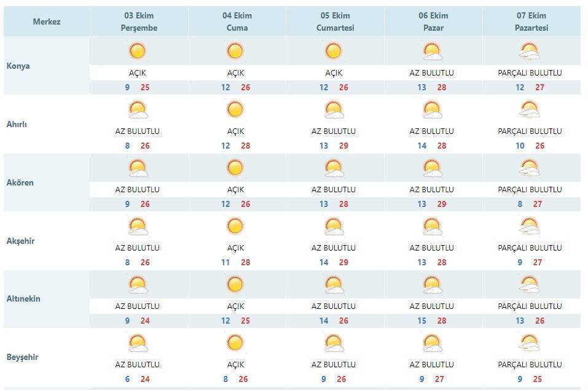The width and height of the screenshot is (588, 390).
Task: Click Konya's weather icon for 06 Ekim
Action: tap(432, 51)
